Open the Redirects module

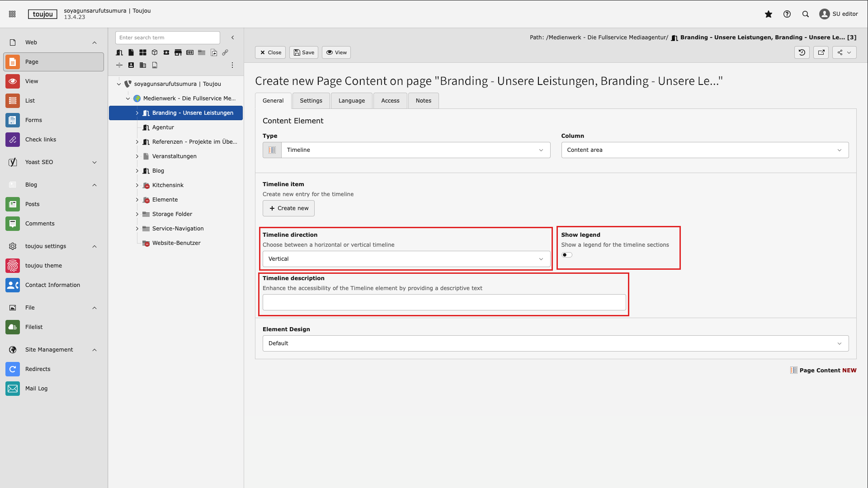(38, 369)
